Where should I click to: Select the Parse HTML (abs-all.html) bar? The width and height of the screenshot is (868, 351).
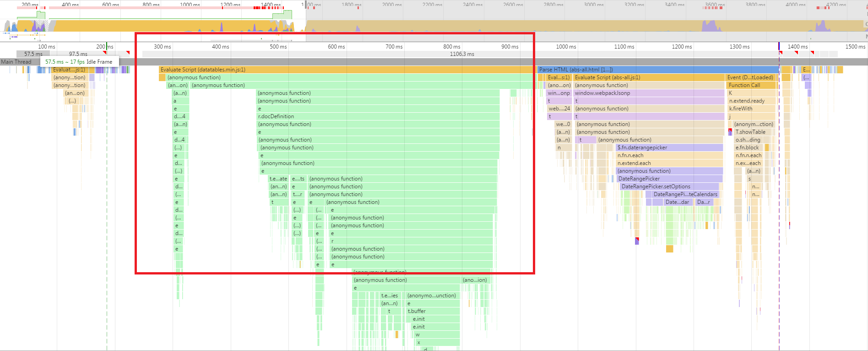point(658,70)
